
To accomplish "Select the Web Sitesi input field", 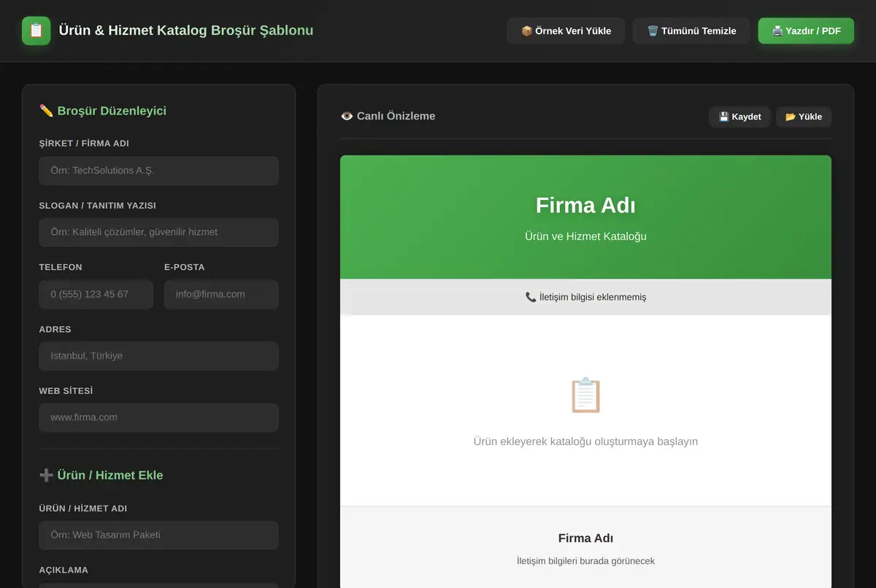I will tap(158, 418).
